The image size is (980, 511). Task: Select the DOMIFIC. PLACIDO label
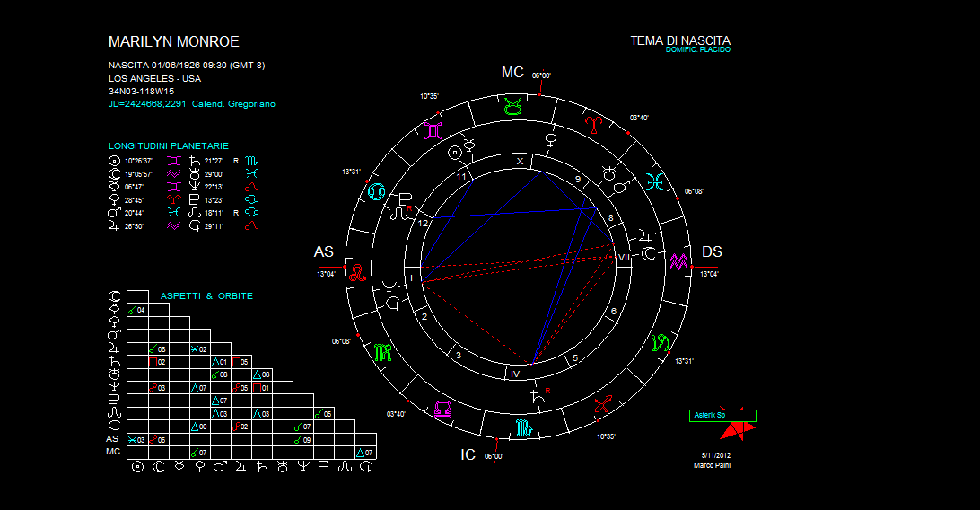(697, 49)
